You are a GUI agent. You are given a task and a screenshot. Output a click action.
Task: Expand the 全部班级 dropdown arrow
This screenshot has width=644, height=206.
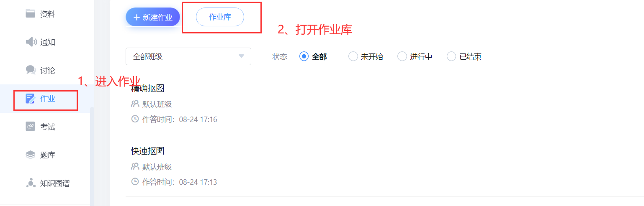[x=241, y=56]
